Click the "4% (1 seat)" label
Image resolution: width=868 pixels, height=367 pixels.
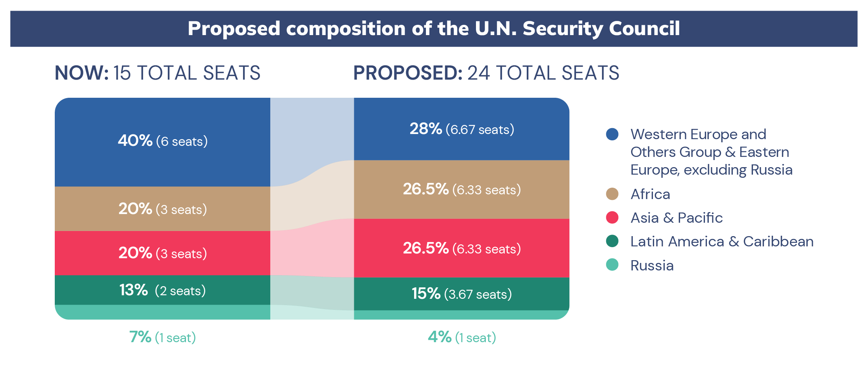(x=461, y=337)
